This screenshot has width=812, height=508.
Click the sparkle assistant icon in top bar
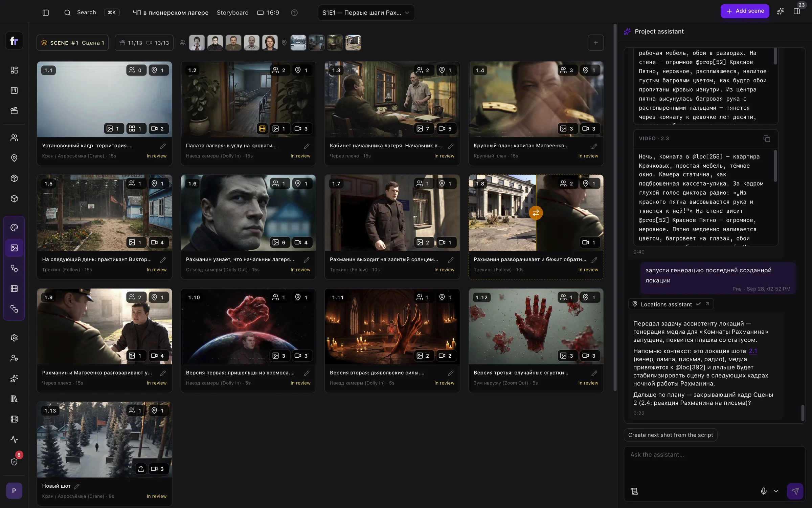[781, 11]
